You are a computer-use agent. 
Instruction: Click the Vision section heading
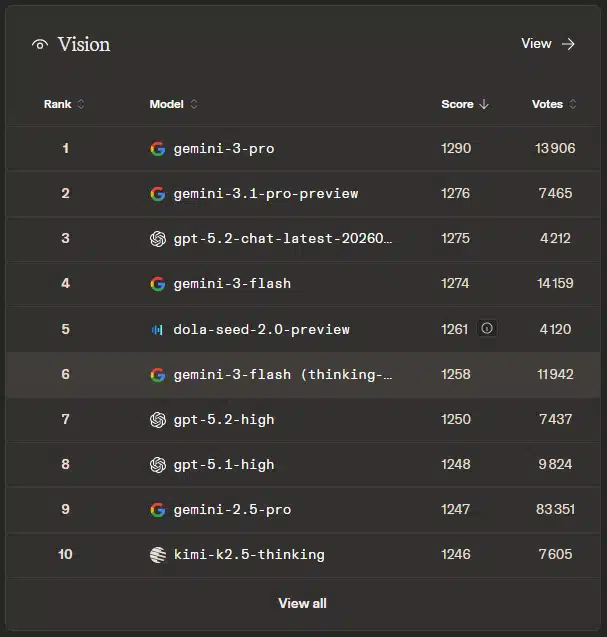pyautogui.click(x=84, y=44)
